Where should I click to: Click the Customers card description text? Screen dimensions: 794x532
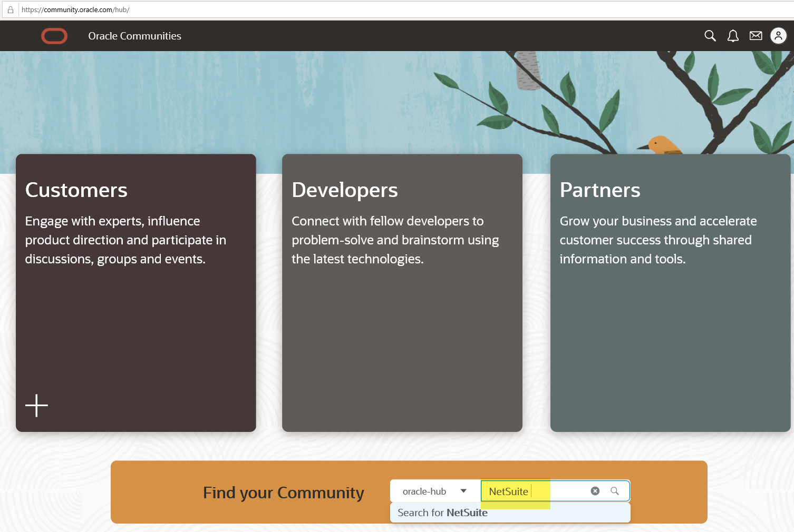click(x=125, y=240)
